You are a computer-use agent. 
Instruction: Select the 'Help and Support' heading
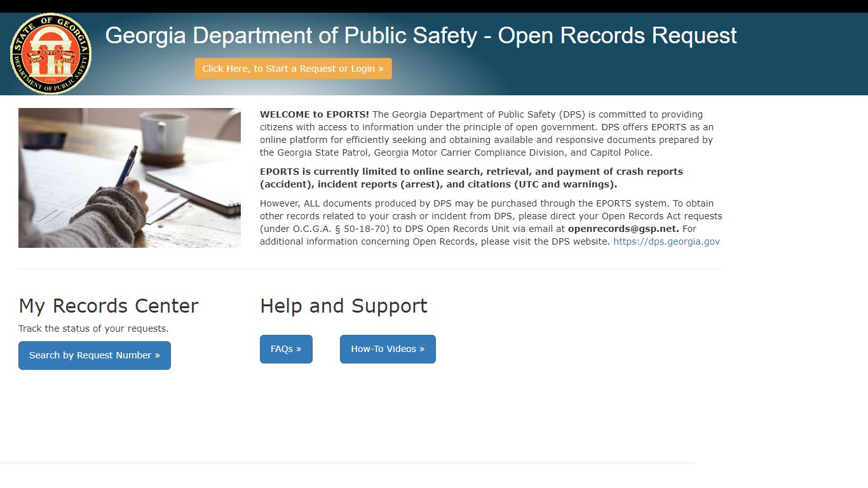344,306
